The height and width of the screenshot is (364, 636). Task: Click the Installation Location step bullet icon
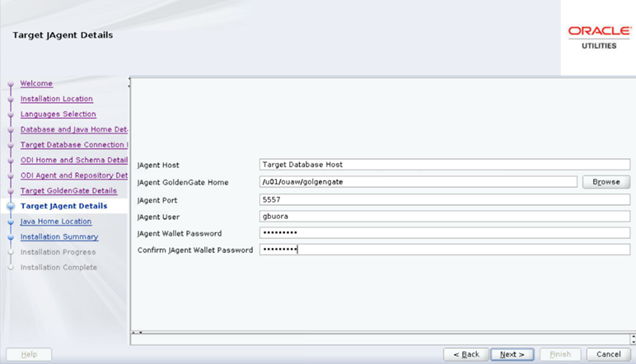click(x=11, y=100)
